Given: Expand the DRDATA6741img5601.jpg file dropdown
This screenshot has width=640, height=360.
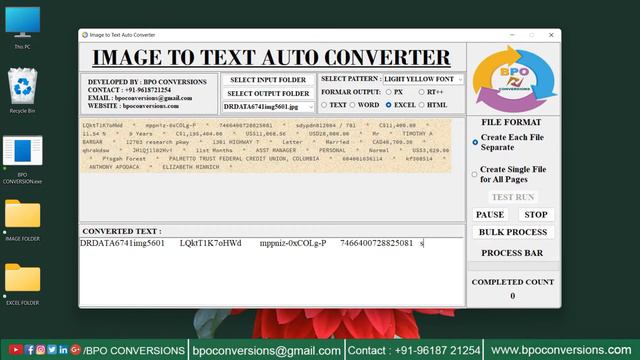Looking at the screenshot, I should tap(268, 107).
